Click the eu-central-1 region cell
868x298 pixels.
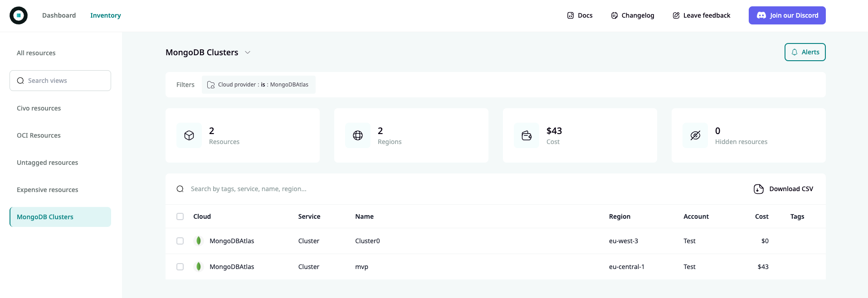point(627,267)
